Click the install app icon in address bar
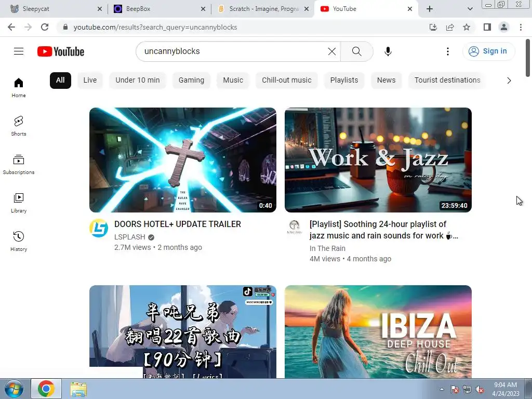 (x=433, y=27)
